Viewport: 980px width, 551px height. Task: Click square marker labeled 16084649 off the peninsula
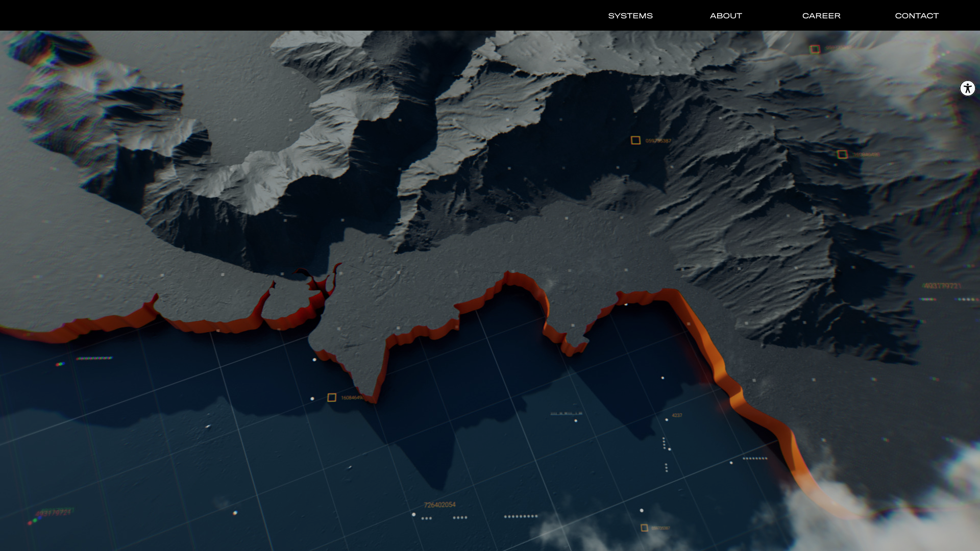332,397
